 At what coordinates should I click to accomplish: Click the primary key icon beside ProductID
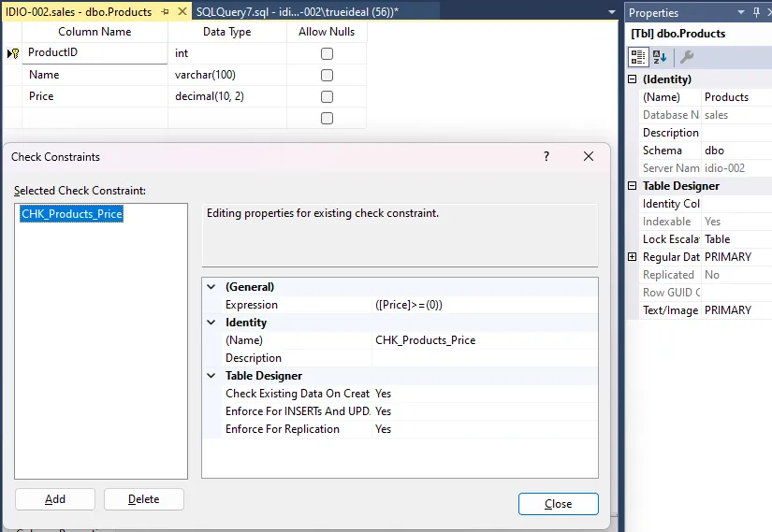[16, 53]
